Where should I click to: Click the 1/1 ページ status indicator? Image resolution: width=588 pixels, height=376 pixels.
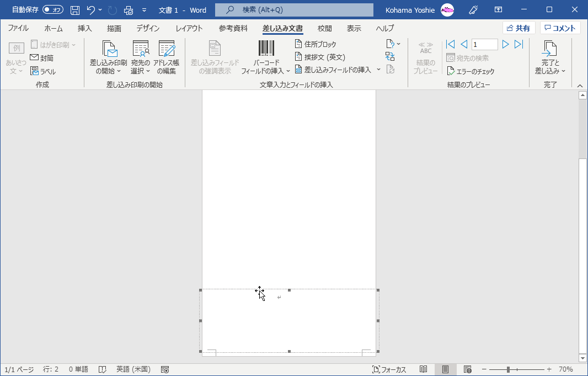point(19,369)
